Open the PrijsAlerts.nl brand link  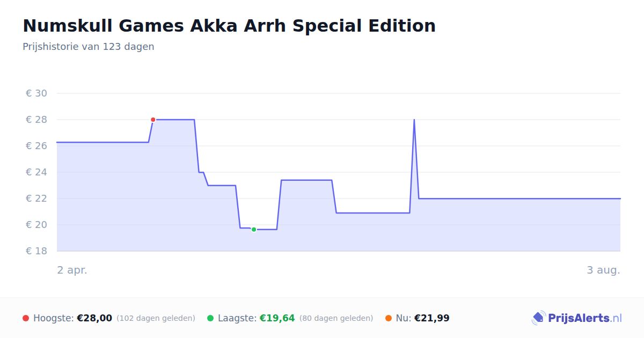tap(577, 318)
